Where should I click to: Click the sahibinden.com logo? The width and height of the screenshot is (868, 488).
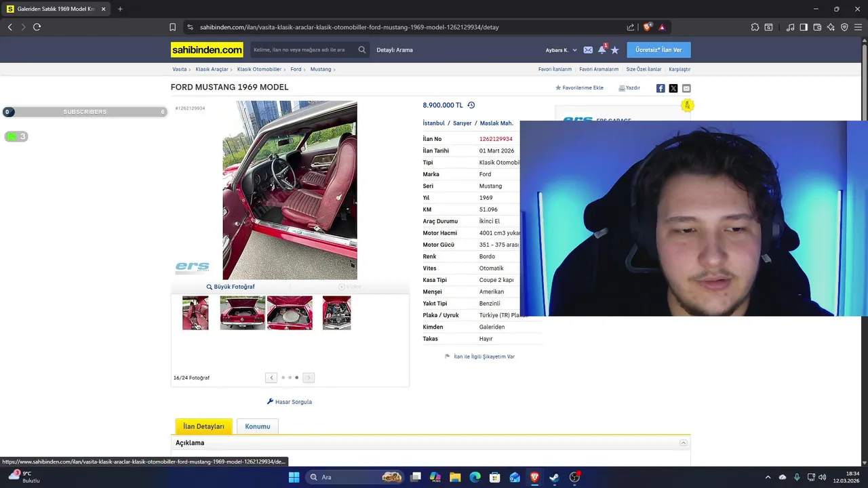pyautogui.click(x=207, y=50)
